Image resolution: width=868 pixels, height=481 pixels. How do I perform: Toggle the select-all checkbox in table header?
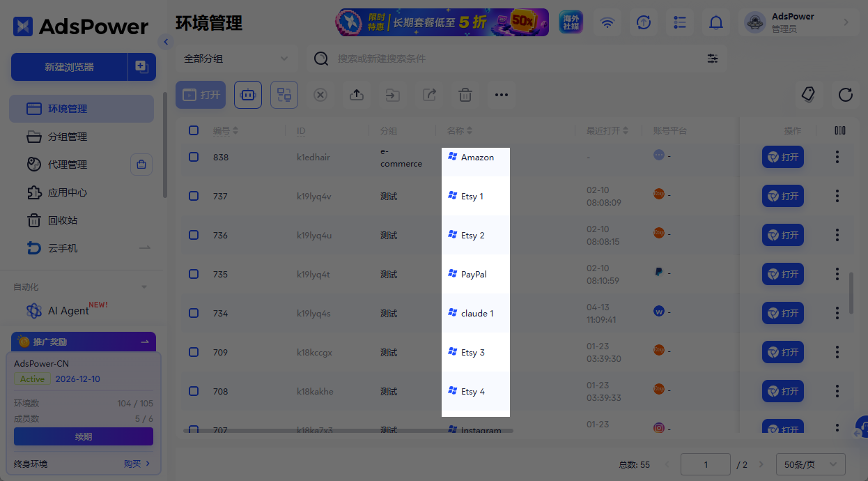pos(194,130)
